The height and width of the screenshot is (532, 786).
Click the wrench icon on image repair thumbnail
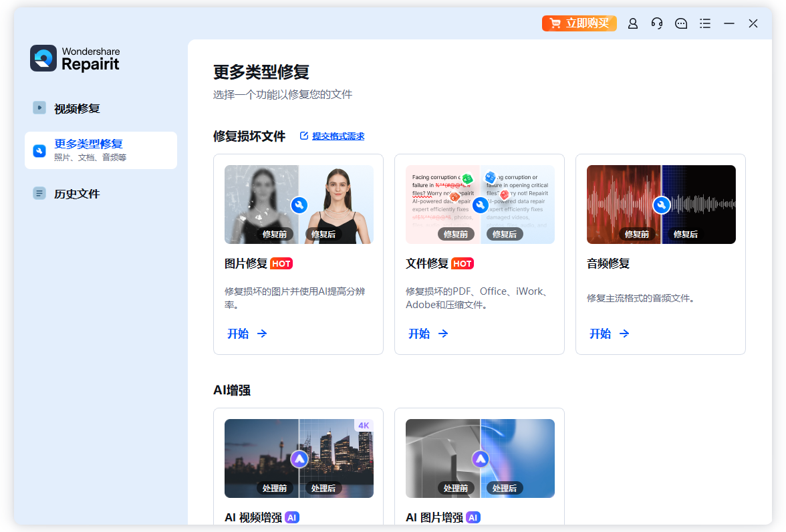point(299,205)
